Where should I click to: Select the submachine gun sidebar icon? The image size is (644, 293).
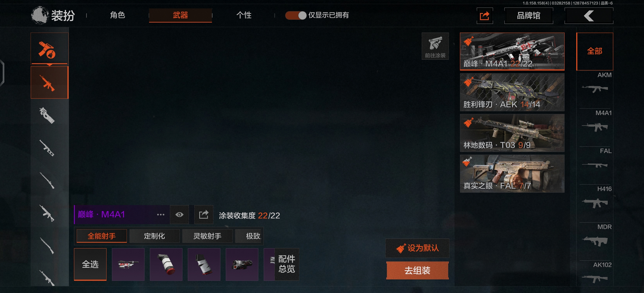pos(48,116)
